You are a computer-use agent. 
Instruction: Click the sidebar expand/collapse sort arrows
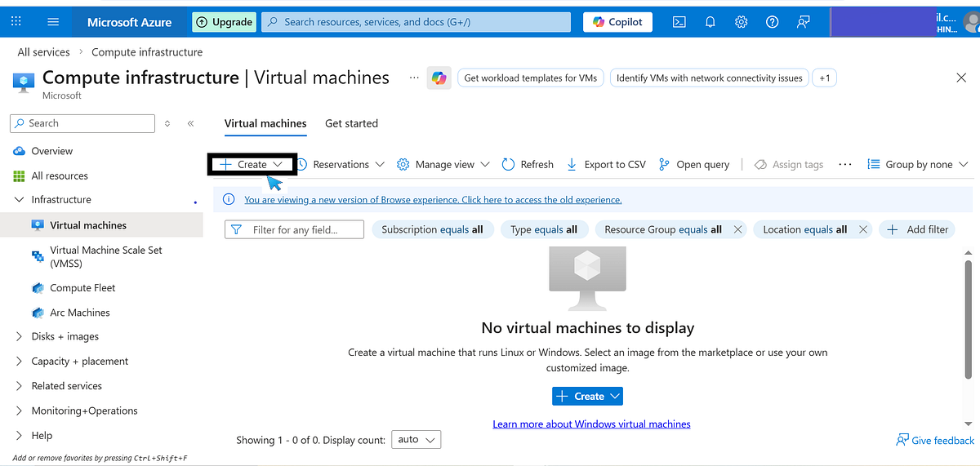[167, 123]
